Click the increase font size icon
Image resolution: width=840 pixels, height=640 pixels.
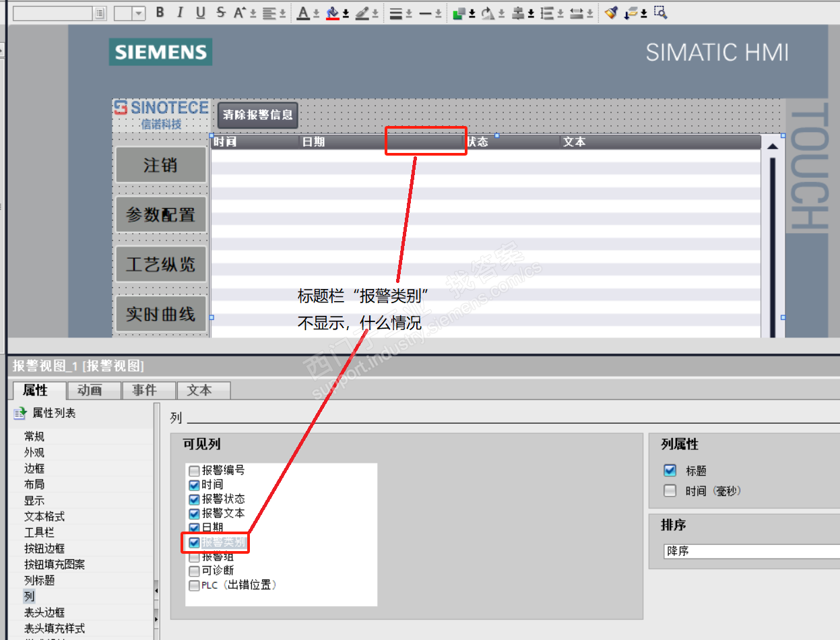(240, 12)
